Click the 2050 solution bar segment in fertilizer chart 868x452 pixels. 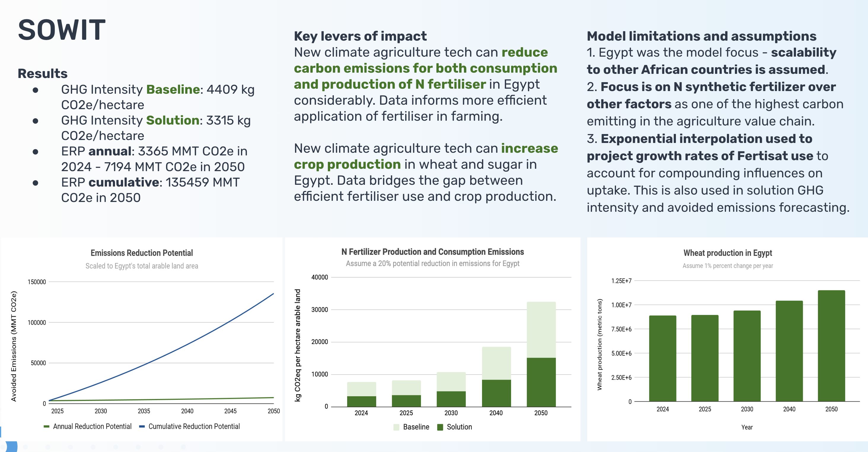click(x=541, y=382)
